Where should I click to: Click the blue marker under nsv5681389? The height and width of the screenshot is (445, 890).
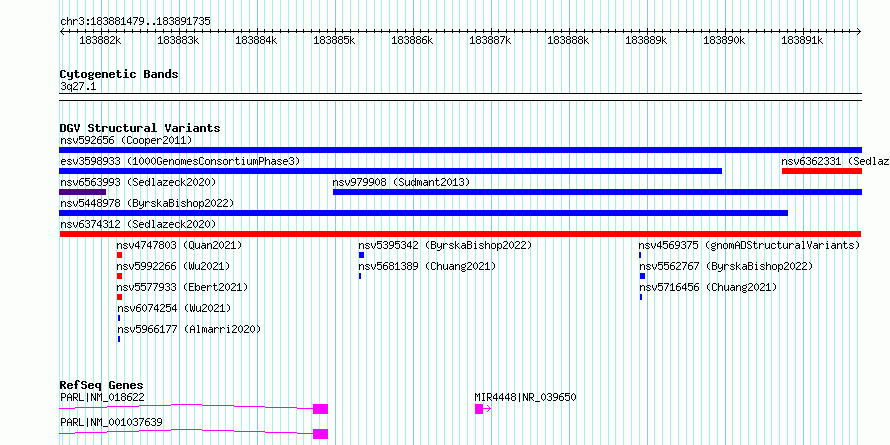point(360,276)
